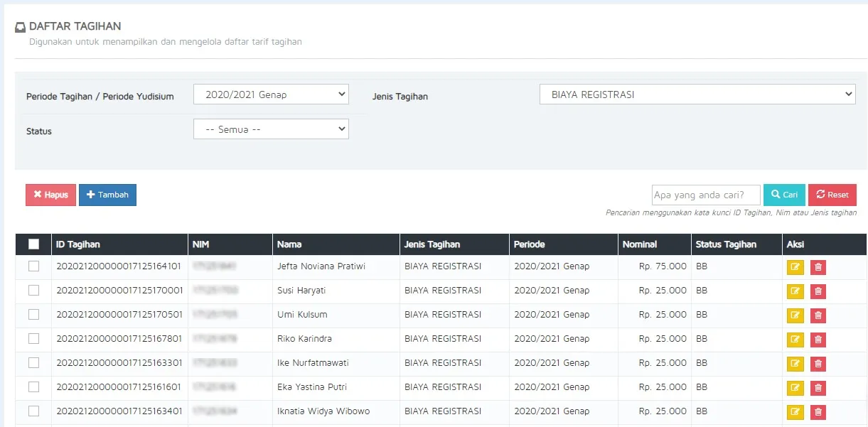Check the row for Umi Kulsum
Image resolution: width=868 pixels, height=427 pixels.
point(33,315)
